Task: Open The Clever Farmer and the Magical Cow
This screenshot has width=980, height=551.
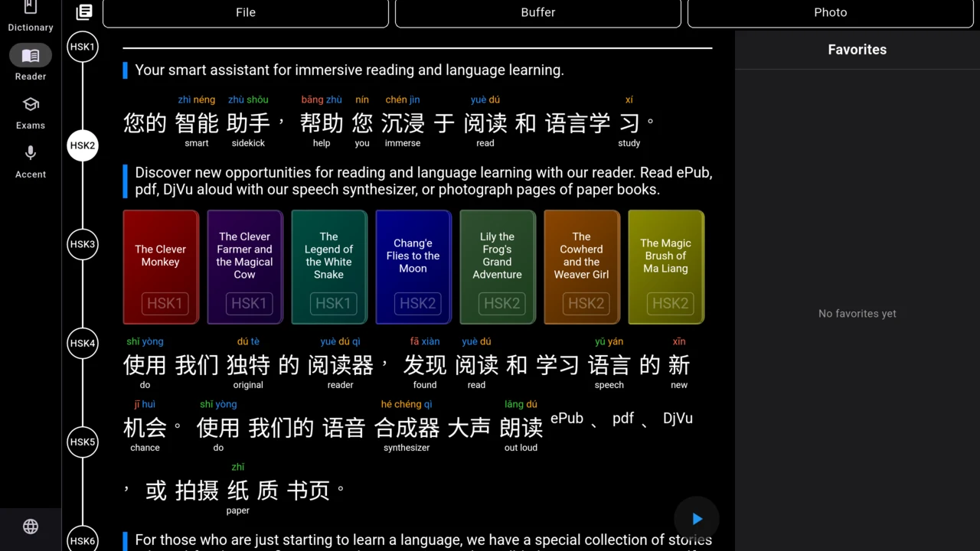Action: tap(245, 267)
